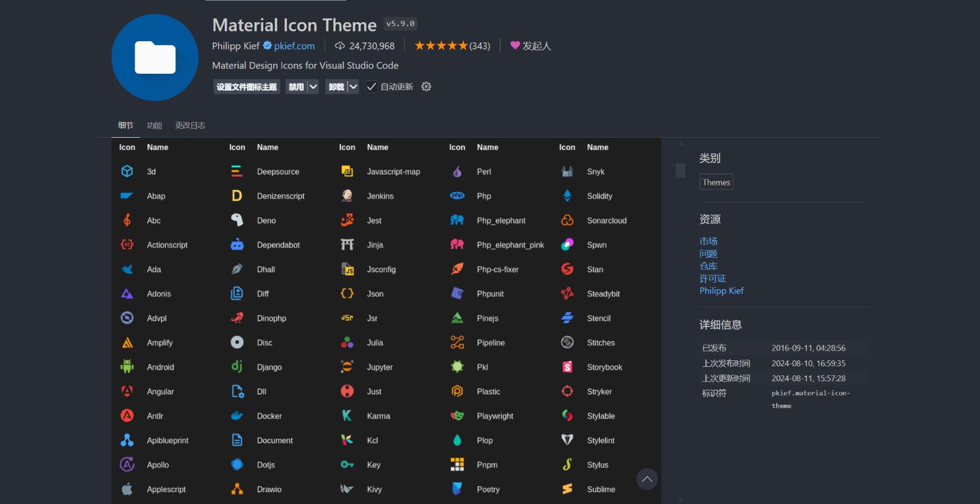Click the 卸载 button
The width and height of the screenshot is (980, 504).
pyautogui.click(x=336, y=87)
